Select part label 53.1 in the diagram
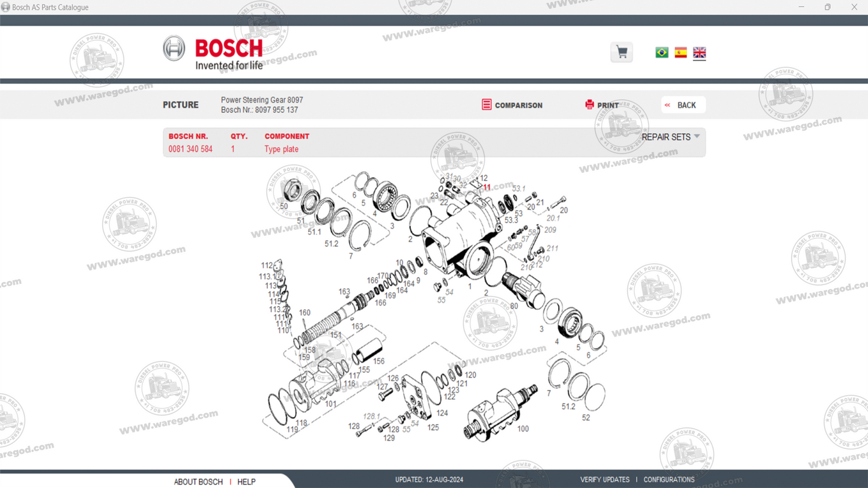Viewport: 868px width, 488px height. click(518, 188)
